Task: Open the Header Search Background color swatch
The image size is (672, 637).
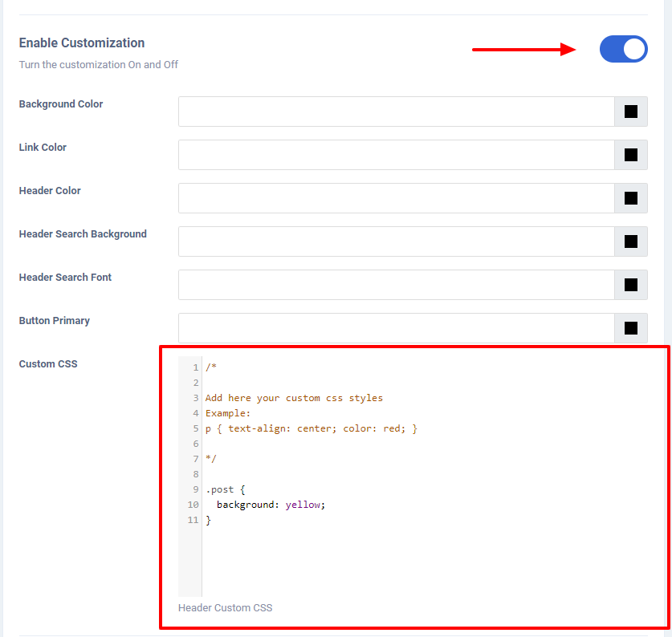Action: pyautogui.click(x=631, y=241)
